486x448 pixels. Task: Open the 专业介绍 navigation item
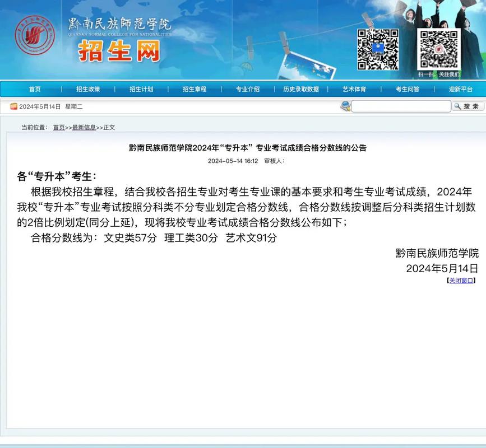pyautogui.click(x=247, y=88)
